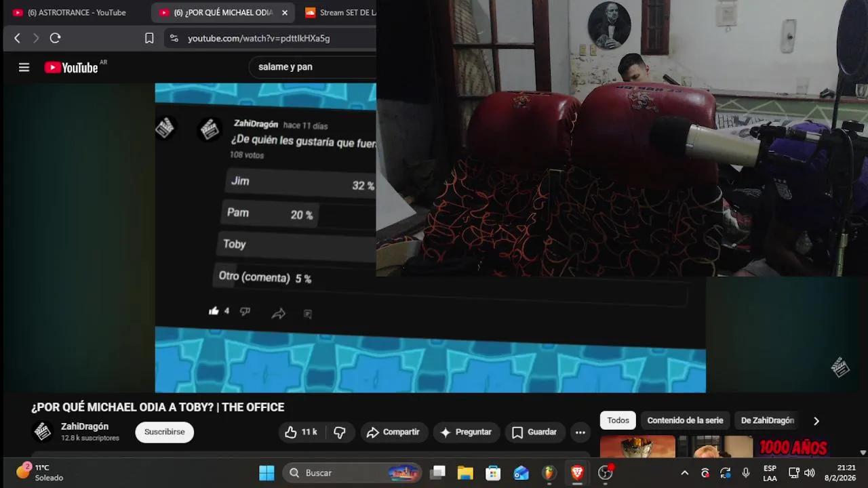This screenshot has width=868, height=488.
Task: Select the Todos filter chip
Action: point(618,420)
